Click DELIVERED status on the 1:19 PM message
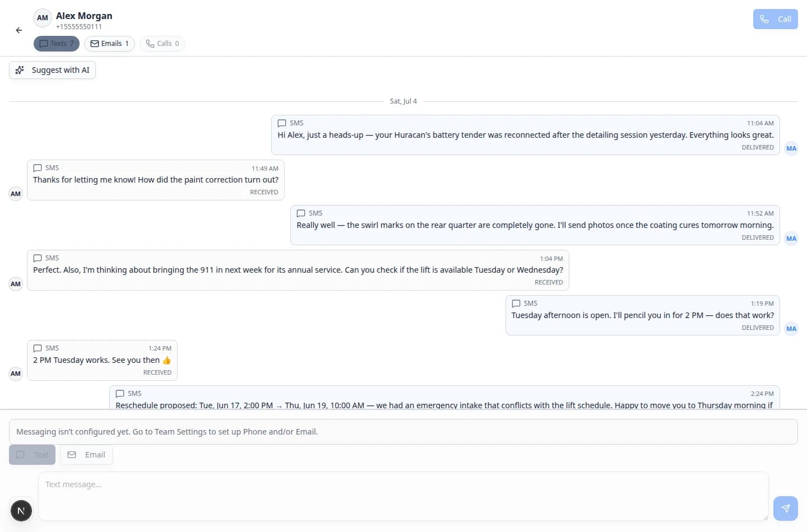The height and width of the screenshot is (532, 807). (758, 328)
